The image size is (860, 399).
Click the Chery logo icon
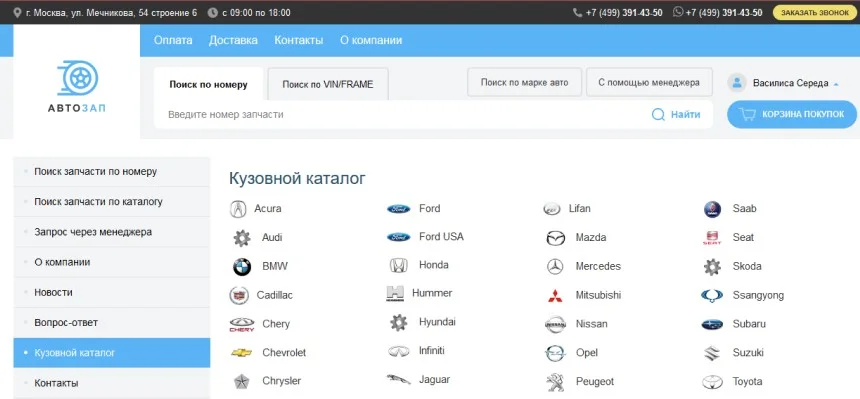coord(242,324)
